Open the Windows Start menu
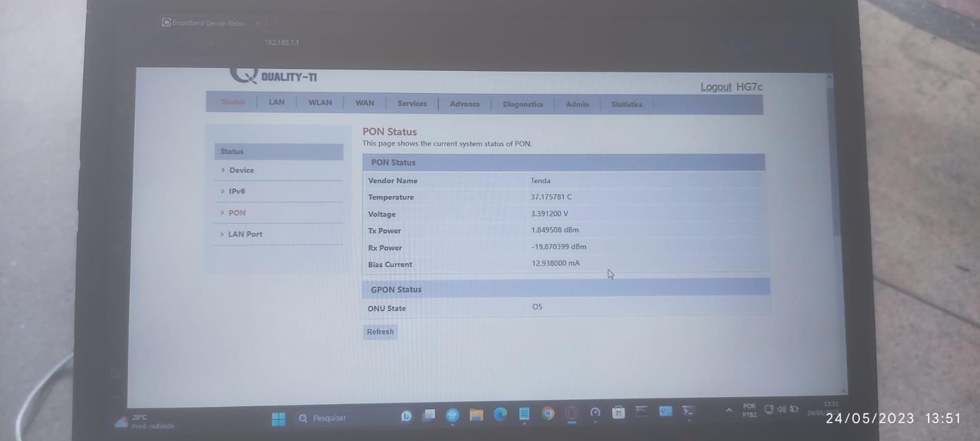 (x=278, y=419)
